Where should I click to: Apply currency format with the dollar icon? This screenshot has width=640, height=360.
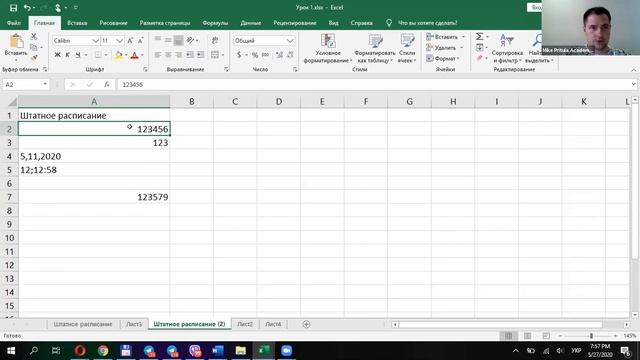point(239,55)
